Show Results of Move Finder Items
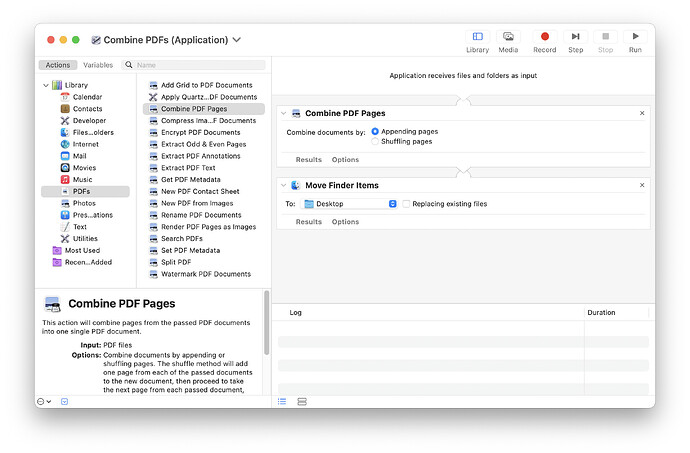This screenshot has height=453, width=690. coord(308,222)
